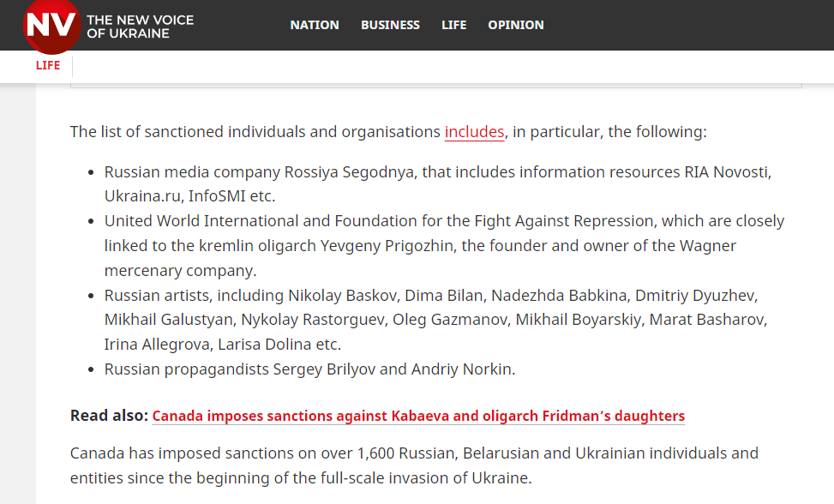Click the red NV circle logo

click(52, 26)
